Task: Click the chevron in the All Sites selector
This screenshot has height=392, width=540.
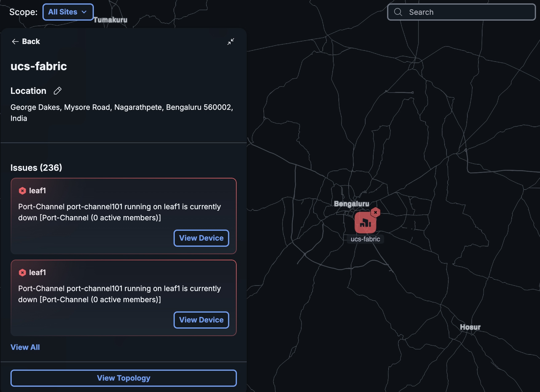Action: [x=84, y=12]
